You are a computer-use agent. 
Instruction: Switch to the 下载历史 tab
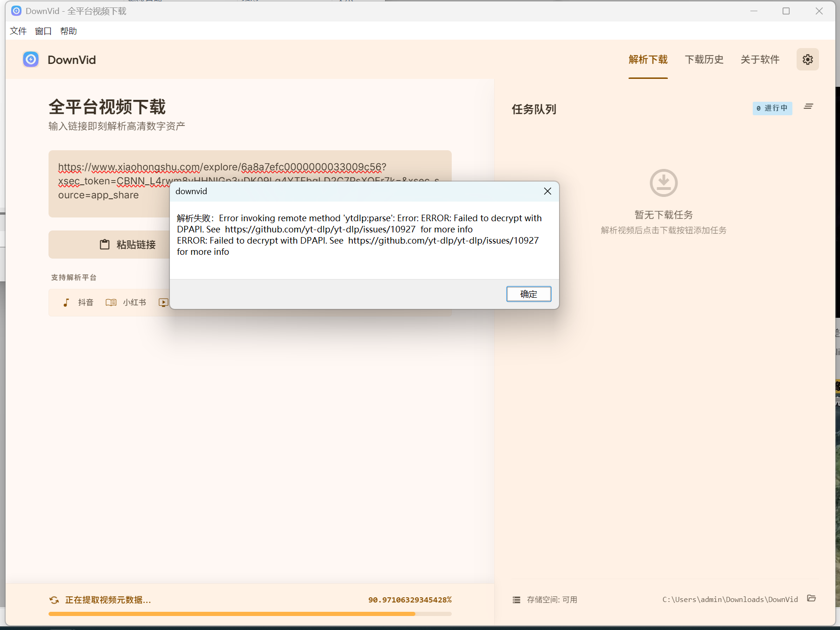point(704,59)
